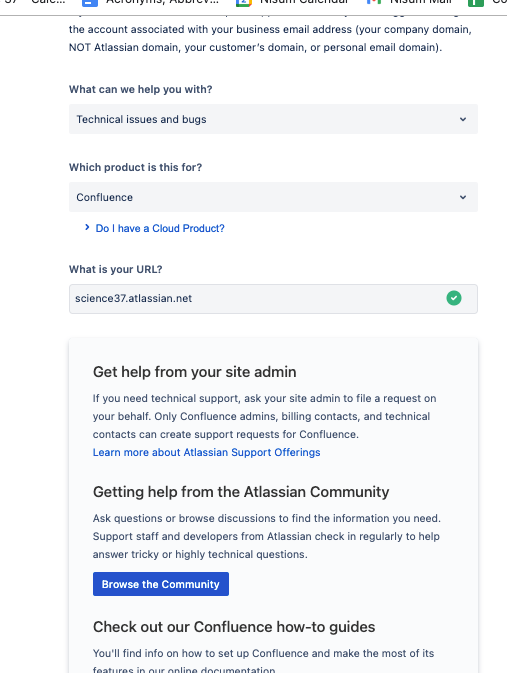Open the green Sheets bookmark icon
507x673 pixels.
click(x=476, y=3)
